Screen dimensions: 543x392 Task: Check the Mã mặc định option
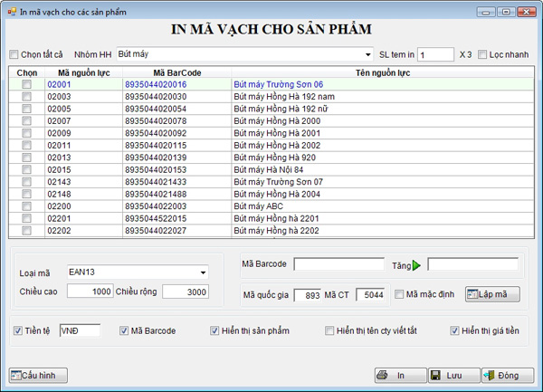tap(399, 294)
